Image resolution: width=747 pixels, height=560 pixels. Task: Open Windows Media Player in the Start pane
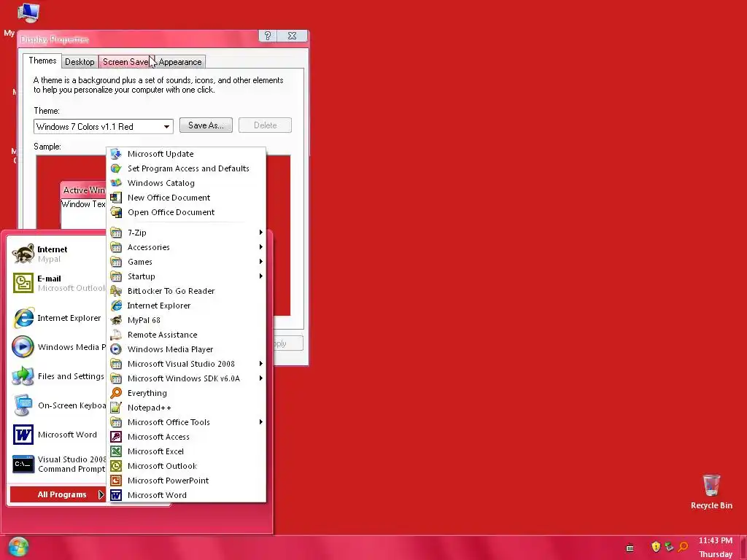tap(58, 347)
